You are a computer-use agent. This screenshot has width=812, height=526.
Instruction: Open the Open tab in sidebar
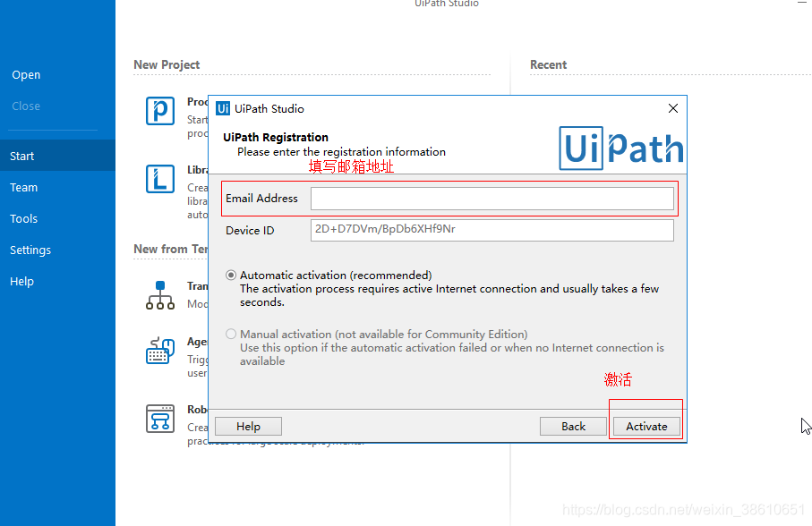tap(26, 75)
